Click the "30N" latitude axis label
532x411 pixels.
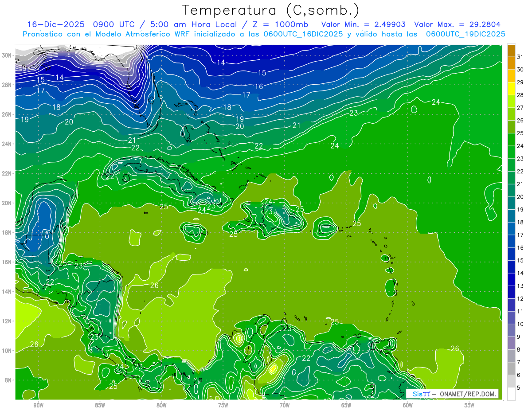7,55
